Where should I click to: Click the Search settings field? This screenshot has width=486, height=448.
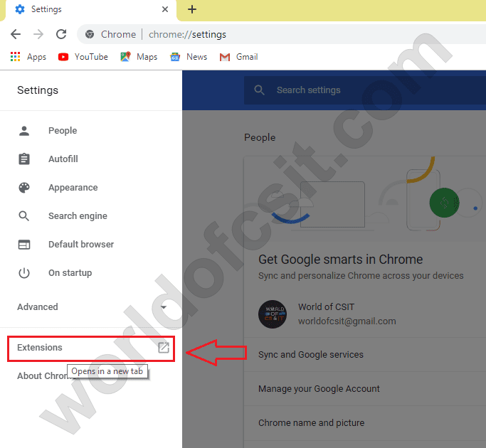coord(365,90)
